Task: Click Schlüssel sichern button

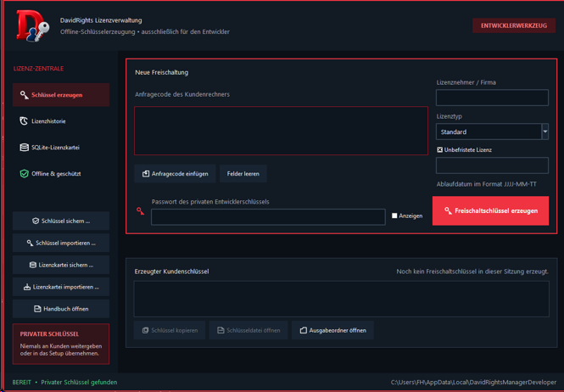Action: point(61,221)
